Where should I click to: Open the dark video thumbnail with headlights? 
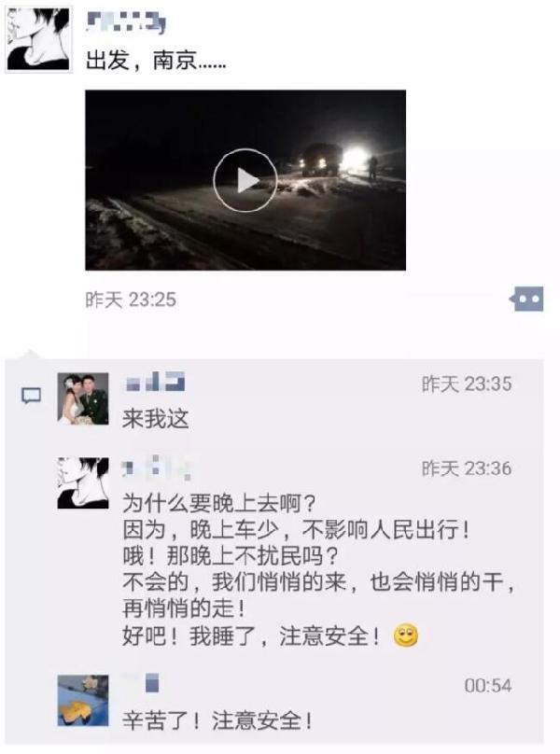[245, 180]
